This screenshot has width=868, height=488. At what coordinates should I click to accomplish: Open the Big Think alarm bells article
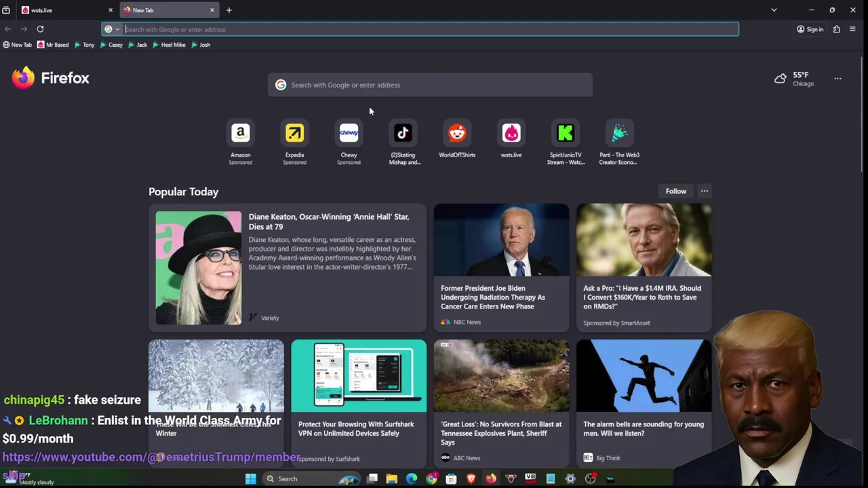pyautogui.click(x=644, y=403)
